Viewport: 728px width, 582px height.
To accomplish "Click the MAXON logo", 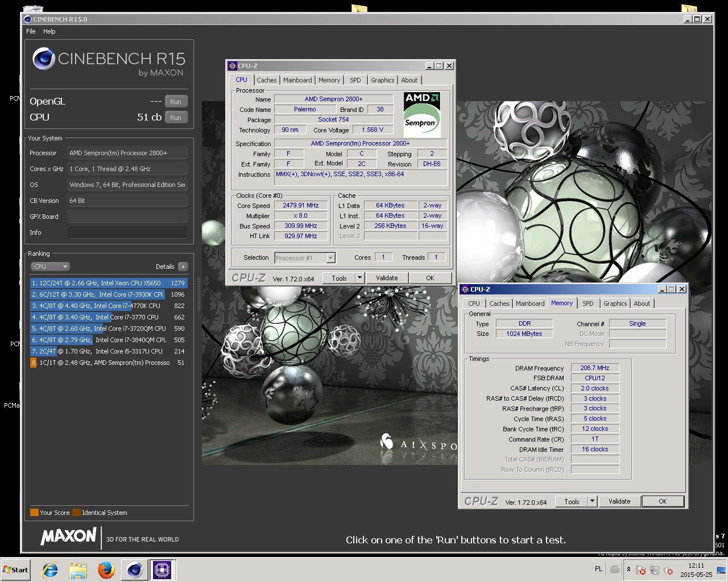I will 68,536.
